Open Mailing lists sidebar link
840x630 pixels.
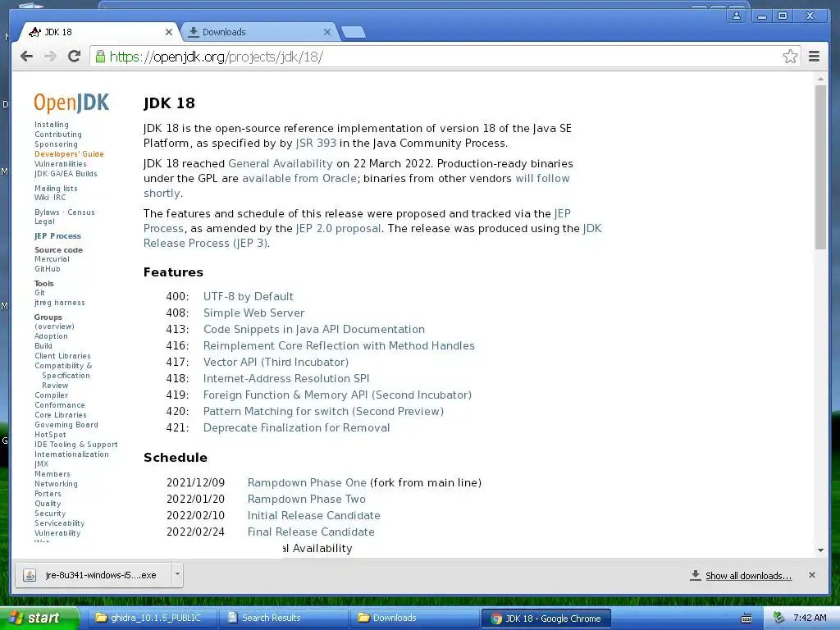click(x=56, y=188)
